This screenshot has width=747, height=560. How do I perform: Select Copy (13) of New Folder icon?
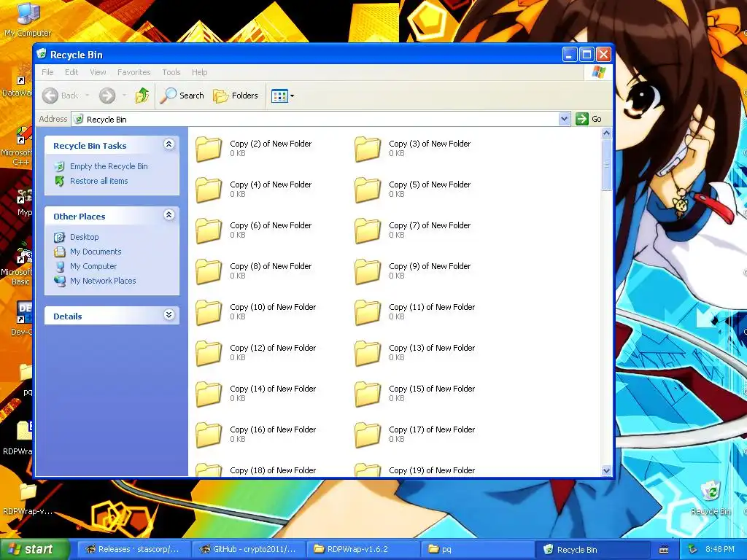click(x=368, y=354)
